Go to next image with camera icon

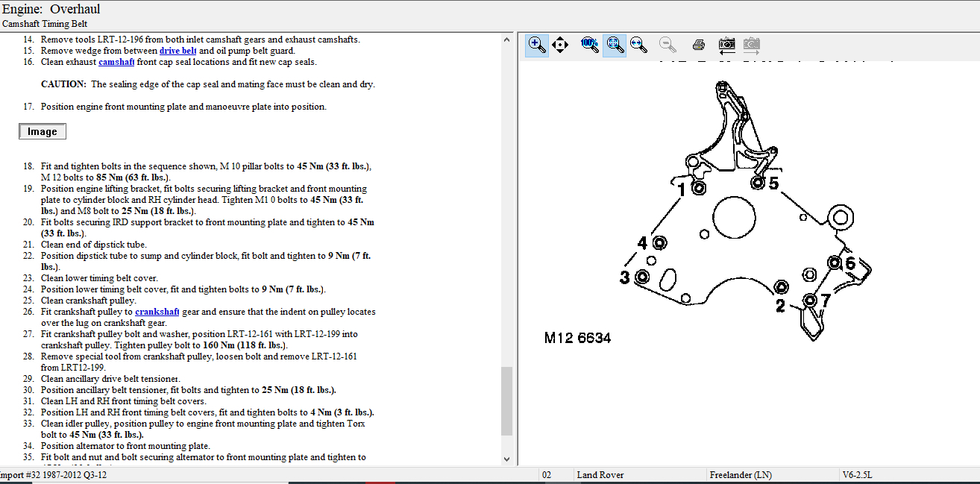[x=752, y=45]
